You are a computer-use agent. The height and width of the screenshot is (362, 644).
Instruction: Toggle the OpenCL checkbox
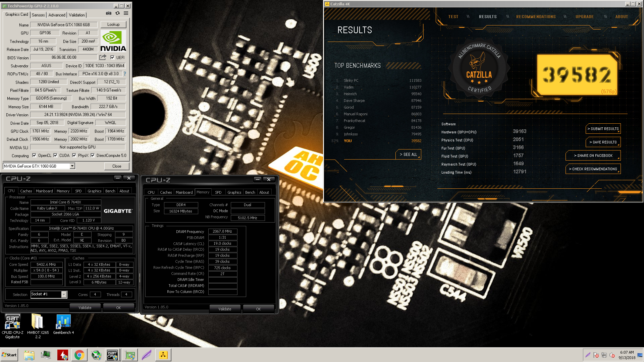(34, 156)
